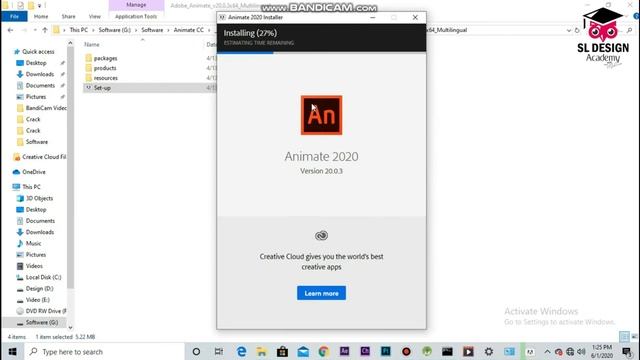The width and height of the screenshot is (640, 360).
Task: Switch to large icons view button
Action: click(634, 337)
